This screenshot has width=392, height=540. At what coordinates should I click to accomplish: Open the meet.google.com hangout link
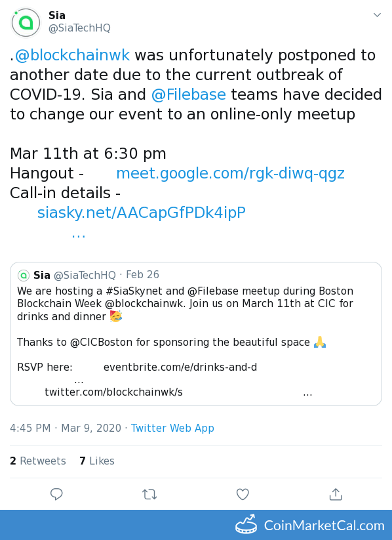pos(230,173)
